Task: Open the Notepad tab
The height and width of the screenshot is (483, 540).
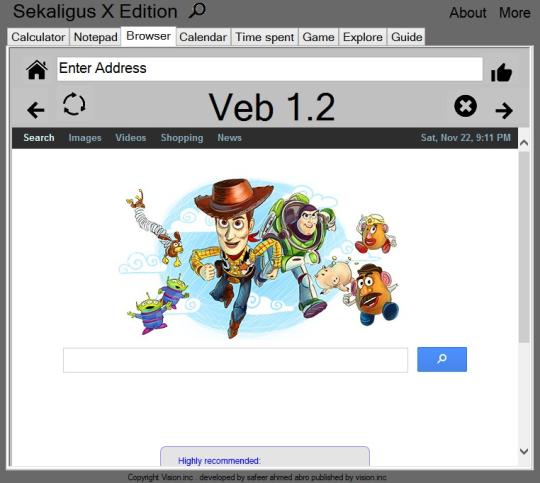Action: coord(95,37)
